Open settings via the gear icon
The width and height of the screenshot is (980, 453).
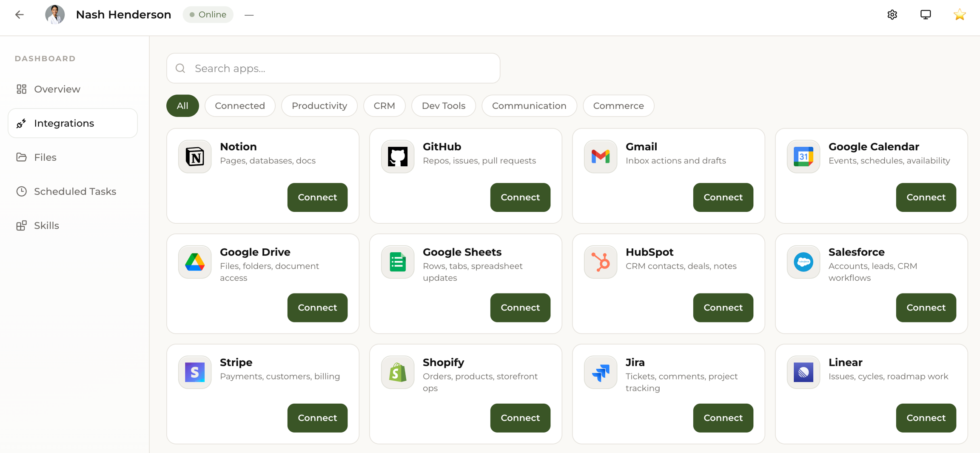pyautogui.click(x=892, y=14)
